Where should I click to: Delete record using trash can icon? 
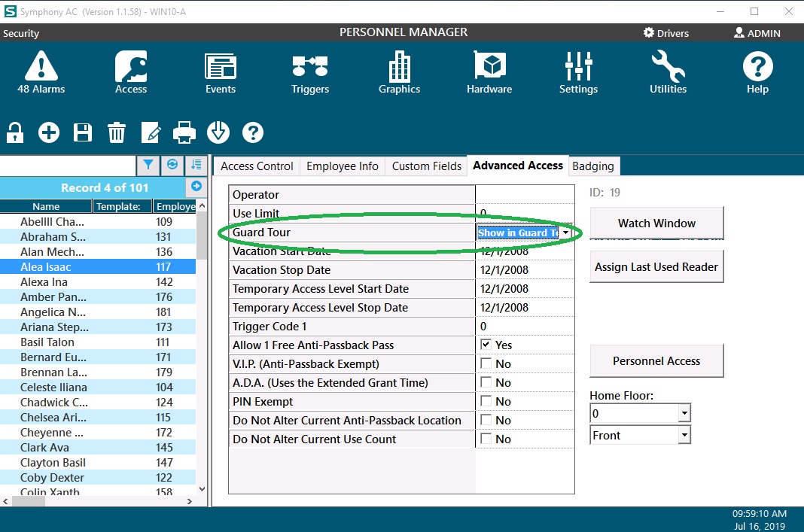pos(117,132)
